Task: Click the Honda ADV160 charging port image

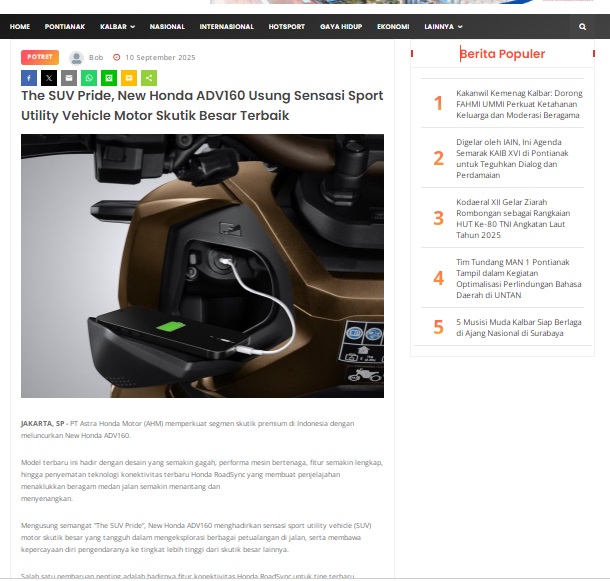Action: [202, 266]
